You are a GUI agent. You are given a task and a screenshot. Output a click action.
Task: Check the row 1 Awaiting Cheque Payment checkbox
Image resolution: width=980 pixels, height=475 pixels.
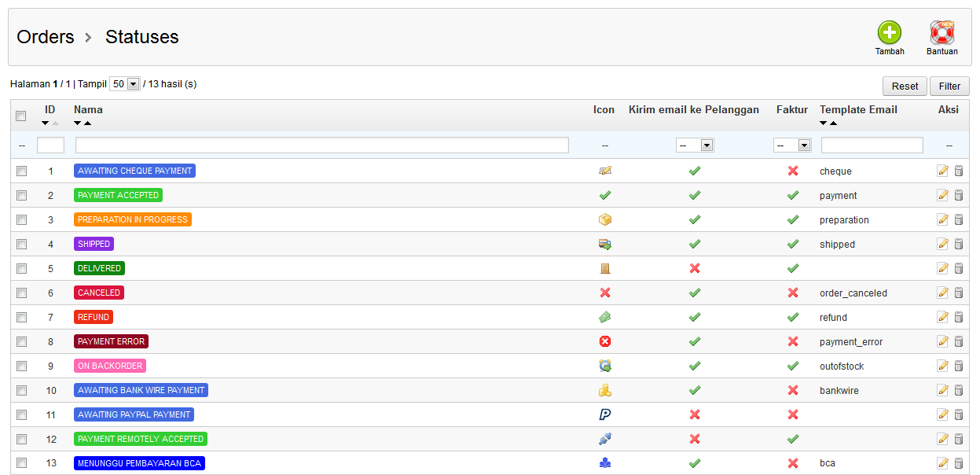21,171
